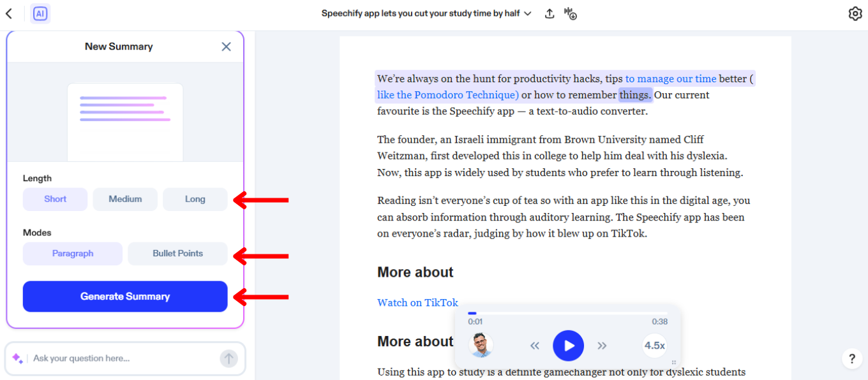Skip forward in audio player
The image size is (868, 380).
602,346
